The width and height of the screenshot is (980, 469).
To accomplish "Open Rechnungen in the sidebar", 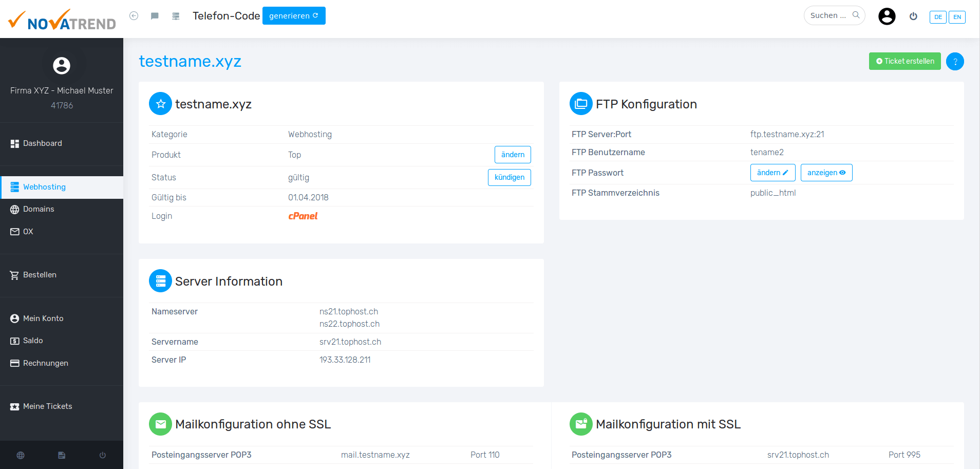I will (x=45, y=363).
